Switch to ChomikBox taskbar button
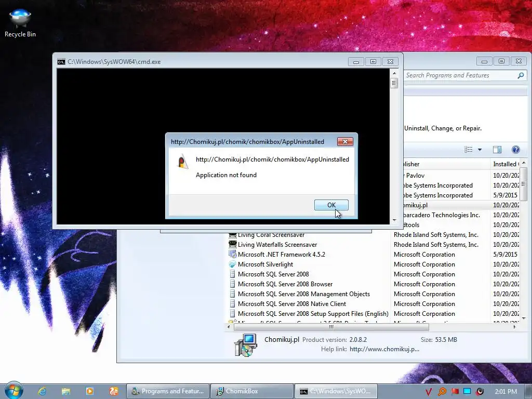Viewport: 532px width, 399px height. pyautogui.click(x=252, y=391)
